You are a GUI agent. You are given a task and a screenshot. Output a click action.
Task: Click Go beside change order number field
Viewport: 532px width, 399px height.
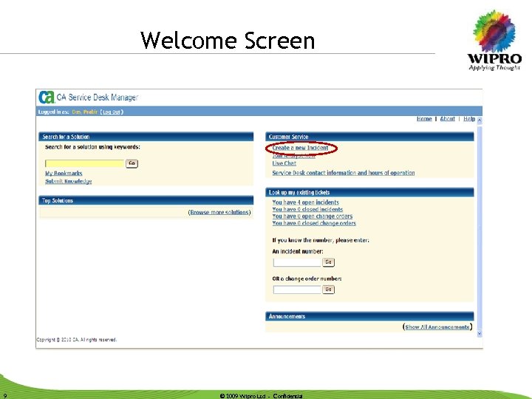coord(328,290)
